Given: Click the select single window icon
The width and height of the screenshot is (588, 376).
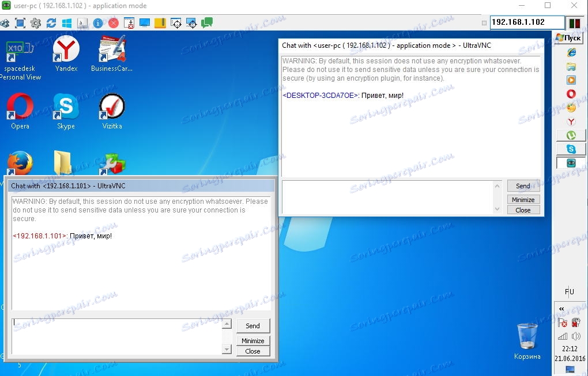Looking at the screenshot, I should 176,23.
